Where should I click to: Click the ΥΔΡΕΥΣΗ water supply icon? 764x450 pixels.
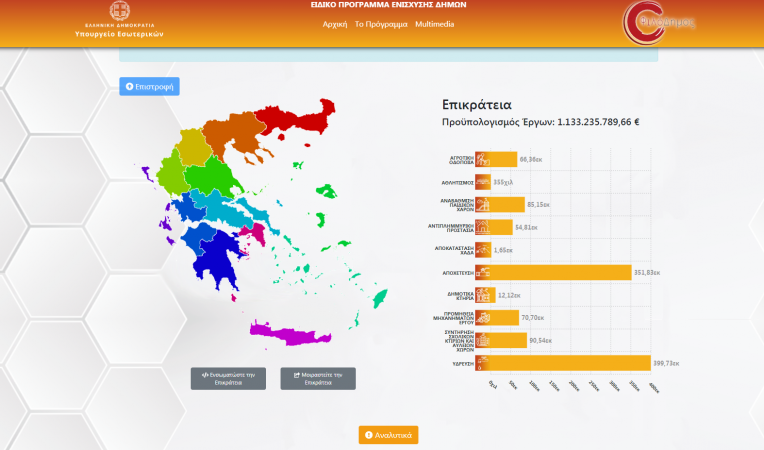point(482,363)
